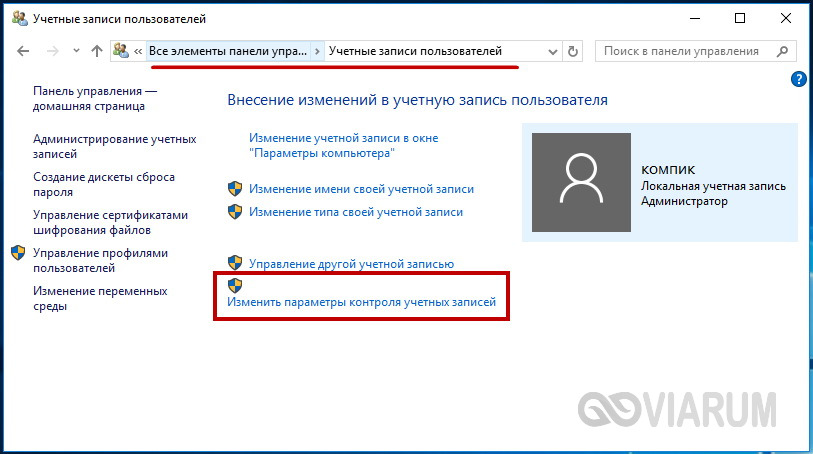The height and width of the screenshot is (454, 813).
Task: Click the refresh button beside address bar
Action: [573, 51]
